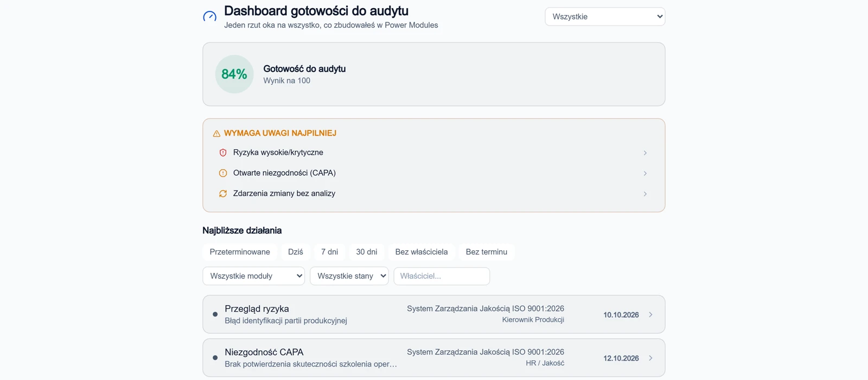Click the ISO 9001:2026 text on 'Niezgodność CAPA' card

pos(486,352)
